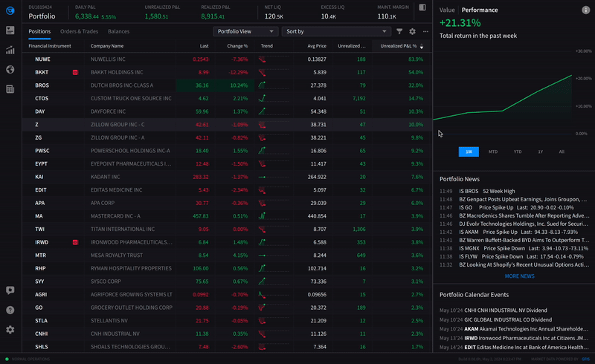Click the performance info icon

(x=586, y=10)
